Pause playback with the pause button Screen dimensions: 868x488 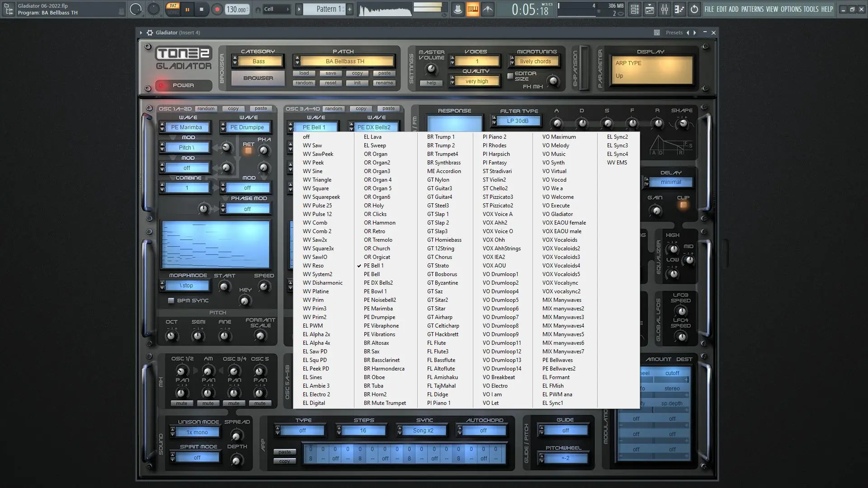pyautogui.click(x=187, y=9)
